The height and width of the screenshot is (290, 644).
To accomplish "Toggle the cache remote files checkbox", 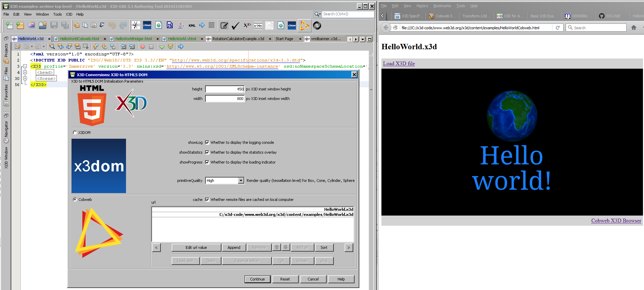I will [x=207, y=200].
